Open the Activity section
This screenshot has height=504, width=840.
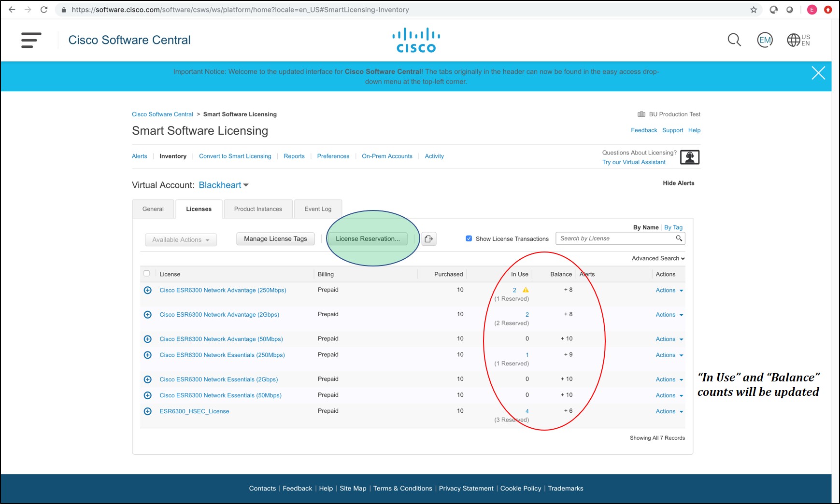(434, 156)
